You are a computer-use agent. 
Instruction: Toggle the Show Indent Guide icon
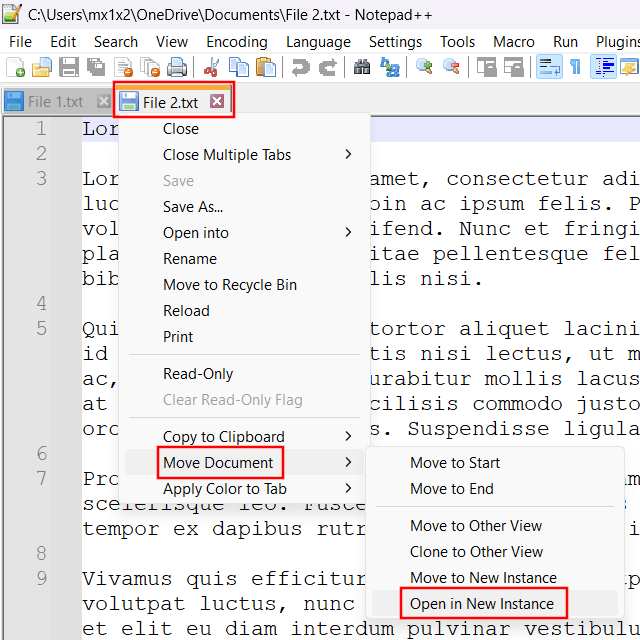[603, 67]
